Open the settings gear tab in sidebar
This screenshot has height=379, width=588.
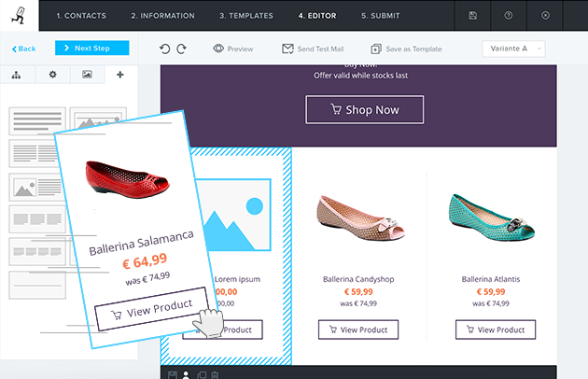(x=52, y=75)
